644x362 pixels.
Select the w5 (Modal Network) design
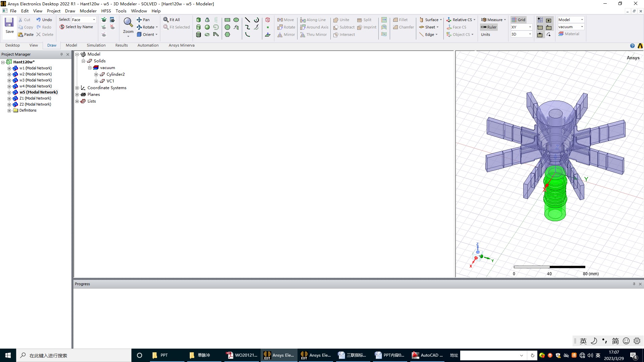pos(38,92)
